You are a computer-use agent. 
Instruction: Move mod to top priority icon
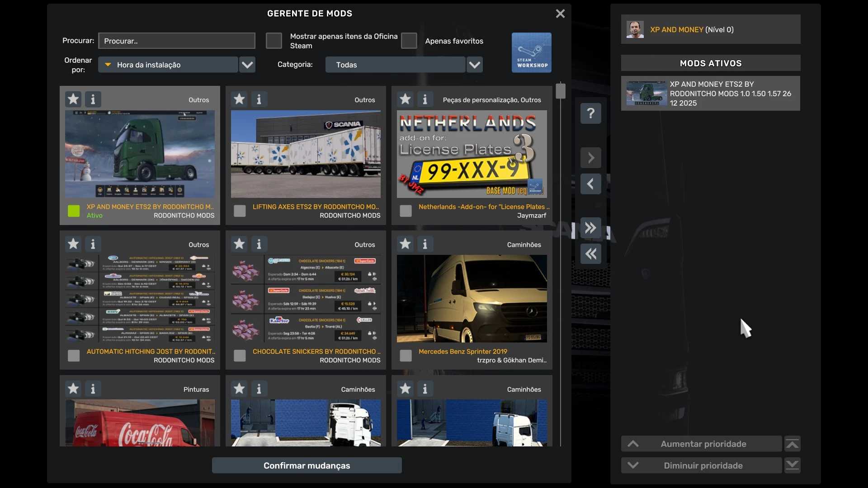pyautogui.click(x=792, y=444)
